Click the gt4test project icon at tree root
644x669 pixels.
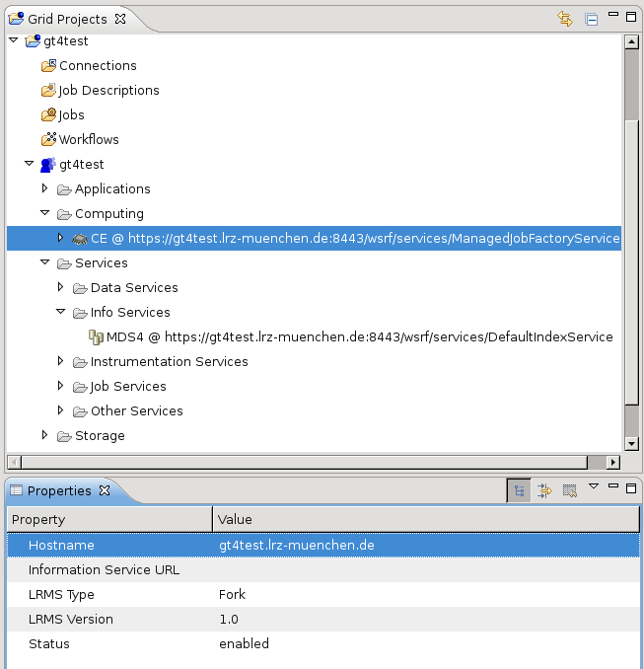[x=33, y=41]
